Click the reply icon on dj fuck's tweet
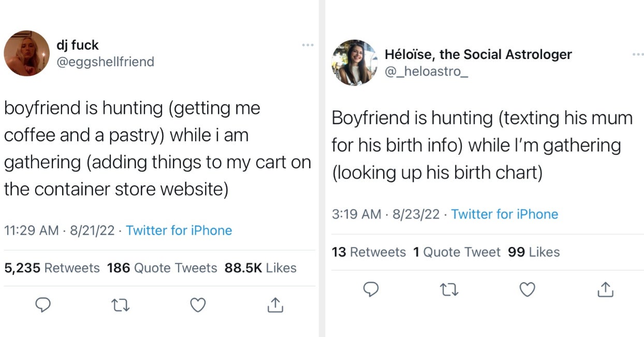The width and height of the screenshot is (644, 337). (x=43, y=305)
